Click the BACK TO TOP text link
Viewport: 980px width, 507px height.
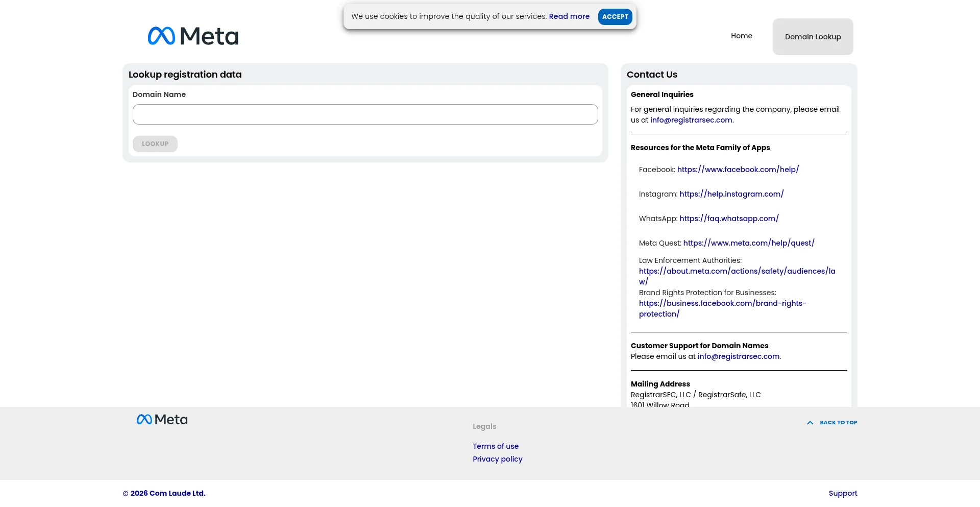[839, 423]
